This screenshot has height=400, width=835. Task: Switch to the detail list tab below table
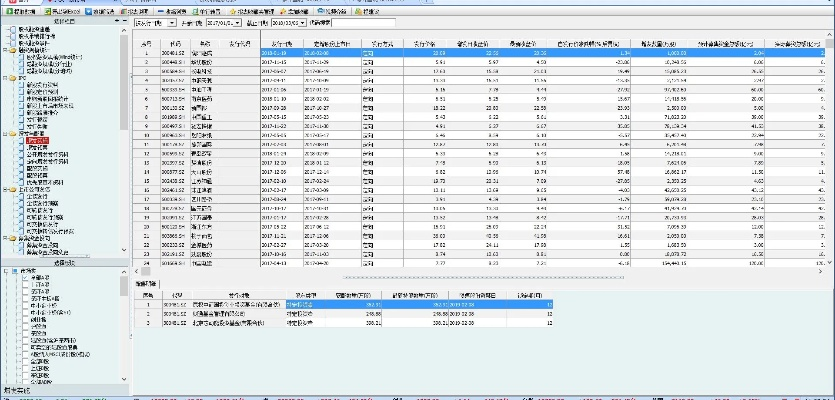pos(146,285)
